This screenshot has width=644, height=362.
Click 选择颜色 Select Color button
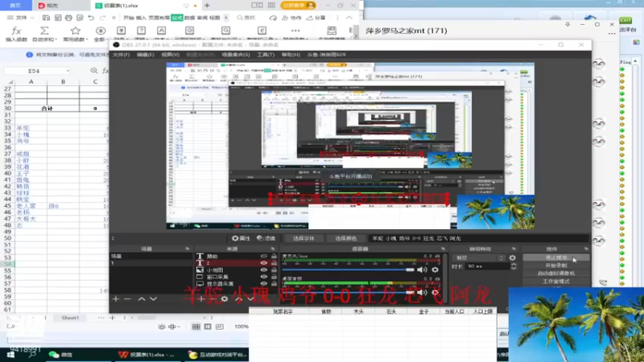coord(345,238)
